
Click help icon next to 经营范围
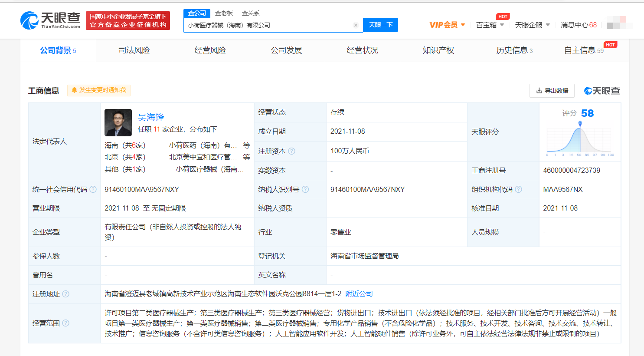pyautogui.click(x=65, y=323)
